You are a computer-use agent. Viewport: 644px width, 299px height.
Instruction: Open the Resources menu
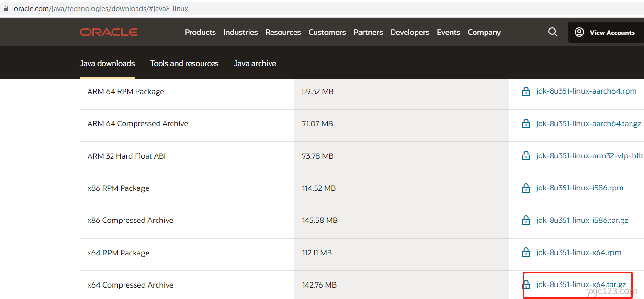click(x=283, y=32)
